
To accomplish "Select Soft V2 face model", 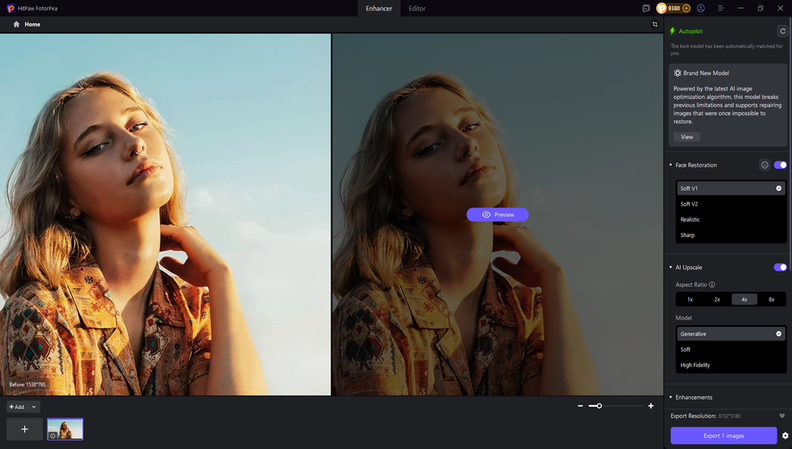I will point(730,204).
